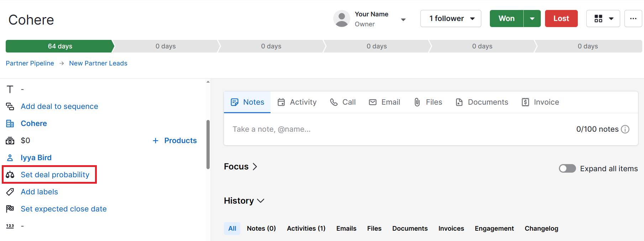Click the owner avatar icon
644x241 pixels.
pyautogui.click(x=342, y=19)
